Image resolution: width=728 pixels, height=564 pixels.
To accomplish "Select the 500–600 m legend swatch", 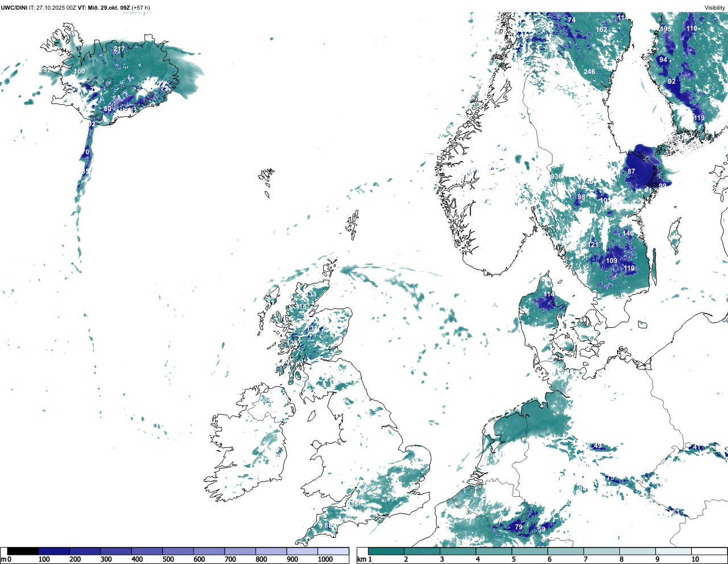I will [178, 551].
